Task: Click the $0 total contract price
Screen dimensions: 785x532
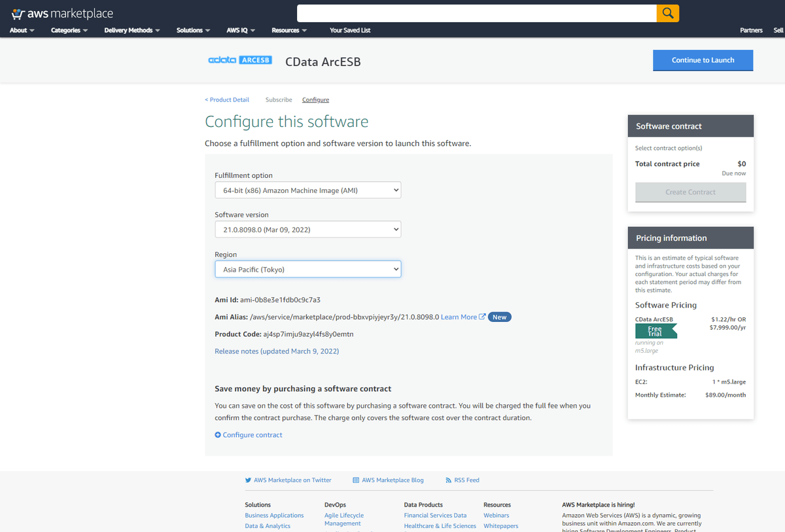Action: click(742, 164)
